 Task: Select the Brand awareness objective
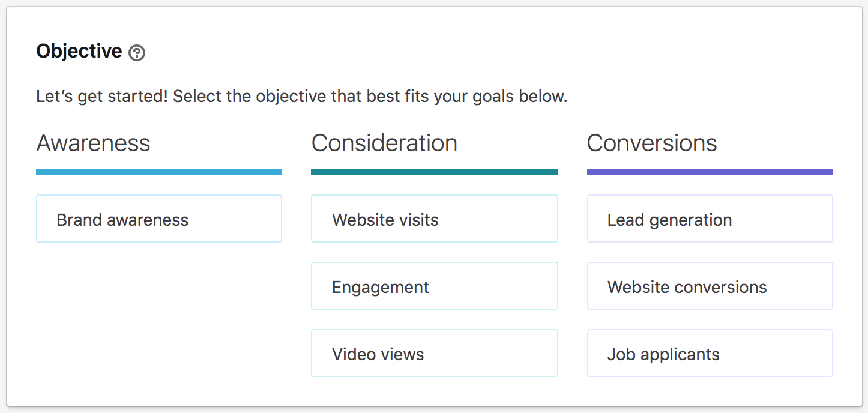[x=159, y=219]
